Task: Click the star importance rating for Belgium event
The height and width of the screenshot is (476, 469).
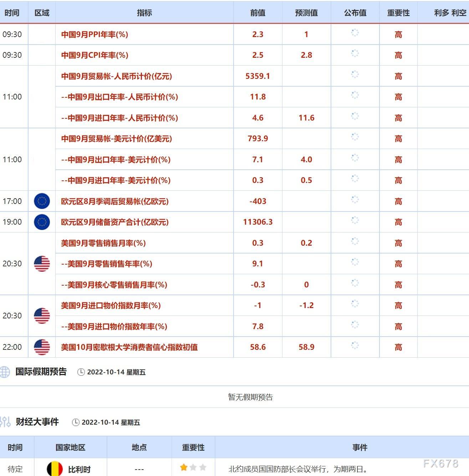Action: (x=193, y=467)
